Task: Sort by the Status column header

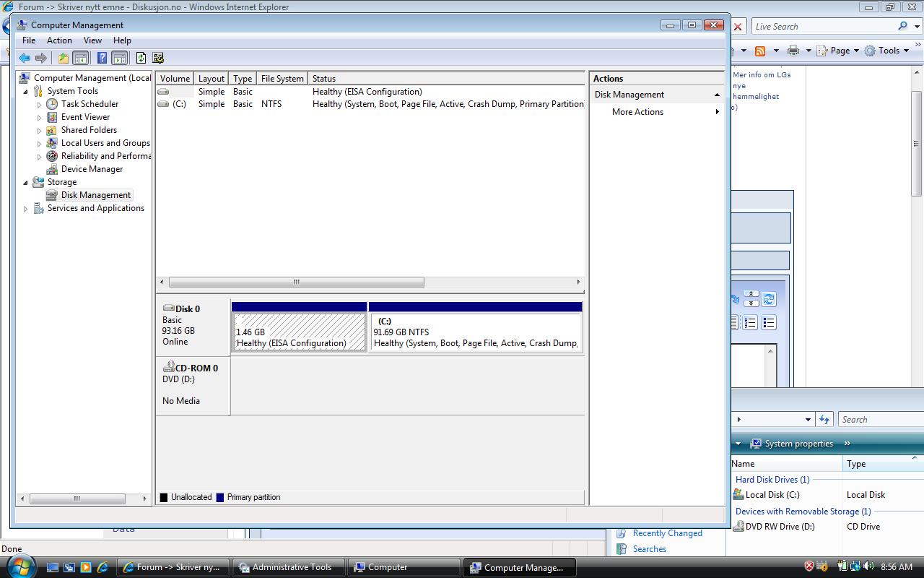Action: 446,79
